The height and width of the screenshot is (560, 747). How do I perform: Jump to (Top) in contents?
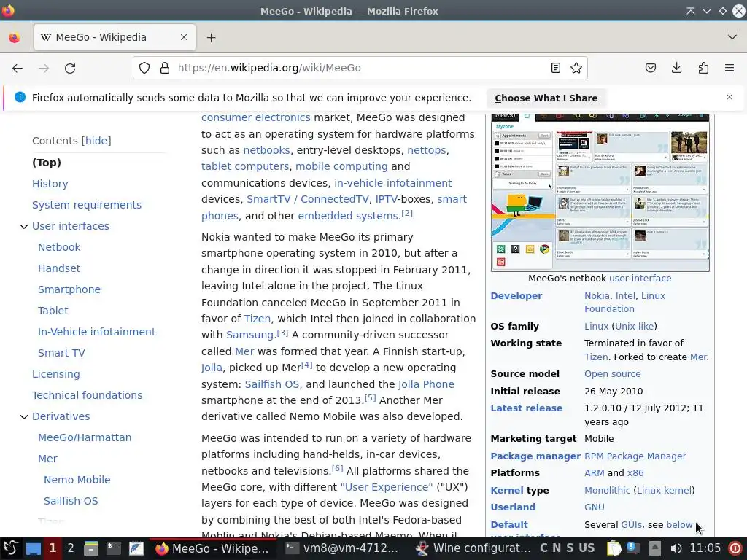[x=47, y=163]
